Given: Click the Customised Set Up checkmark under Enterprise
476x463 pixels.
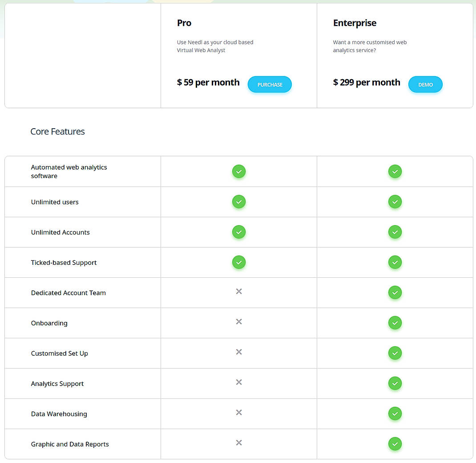Looking at the screenshot, I should (x=395, y=353).
